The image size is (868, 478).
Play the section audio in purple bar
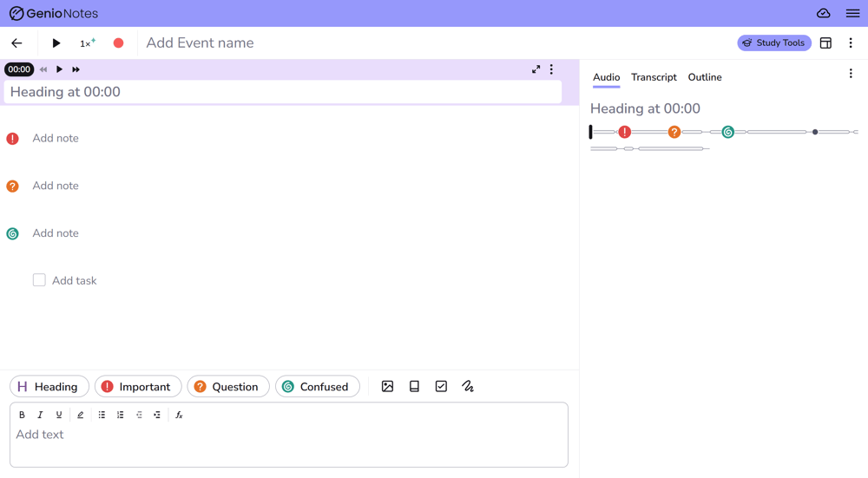(x=59, y=69)
